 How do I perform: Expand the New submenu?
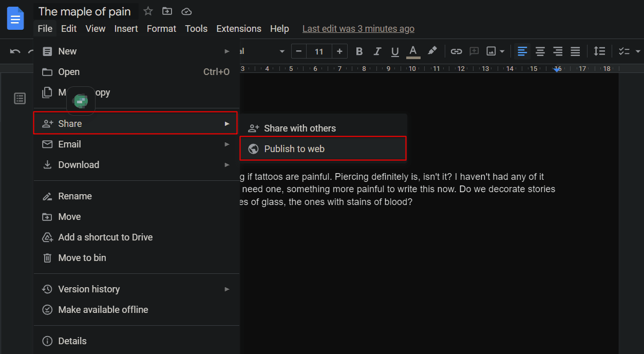coord(137,51)
